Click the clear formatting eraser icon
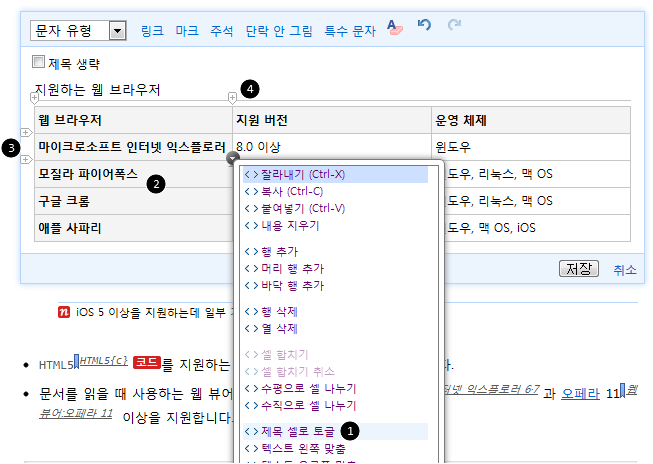 394,27
